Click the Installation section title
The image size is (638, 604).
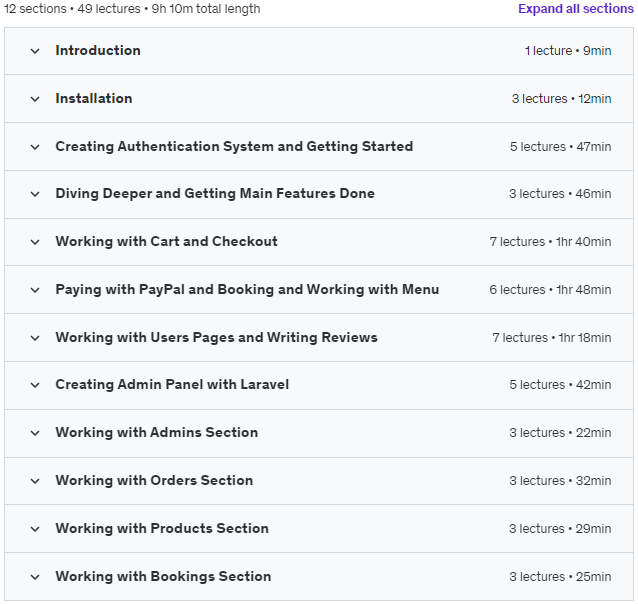(x=94, y=98)
